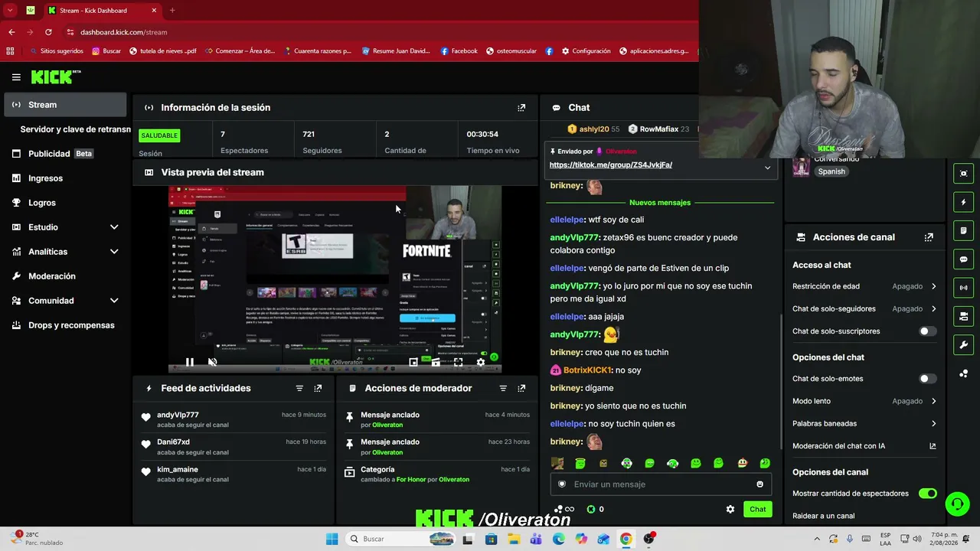
Task: Turn off Mostrar cantidad de espectadores
Action: (927, 494)
